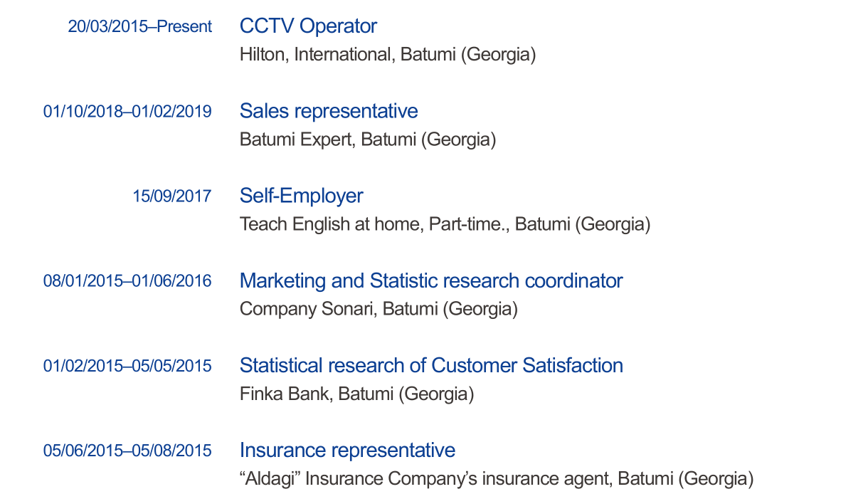Click Marketing and Statistic research coordinator title

click(431, 280)
